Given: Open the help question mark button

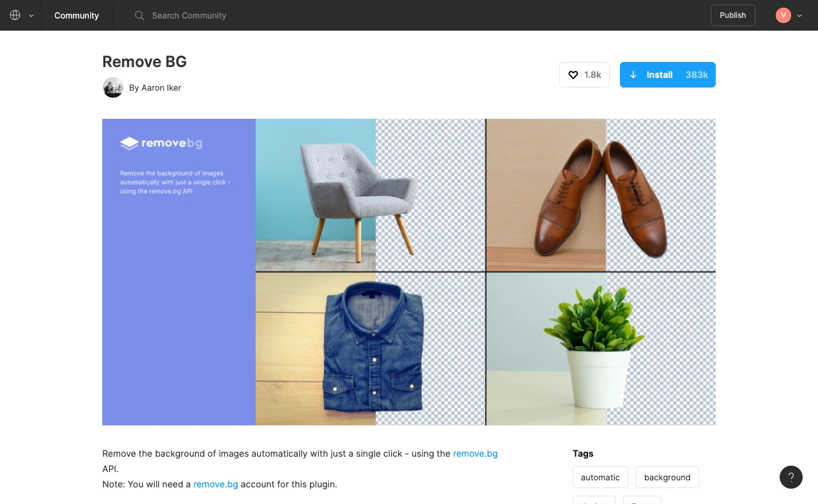Looking at the screenshot, I should pos(791,477).
